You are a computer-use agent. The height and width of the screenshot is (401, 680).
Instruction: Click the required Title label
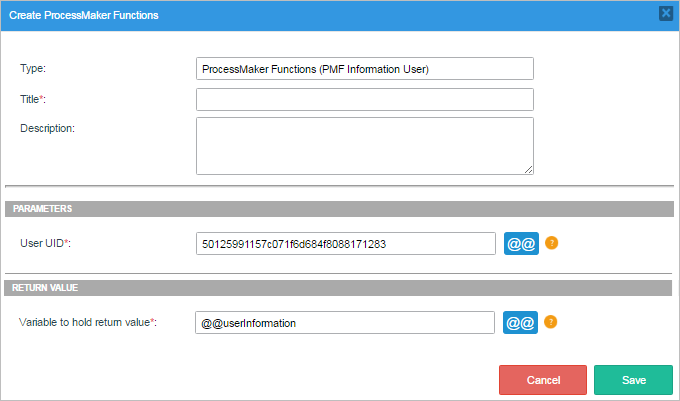[33, 99]
